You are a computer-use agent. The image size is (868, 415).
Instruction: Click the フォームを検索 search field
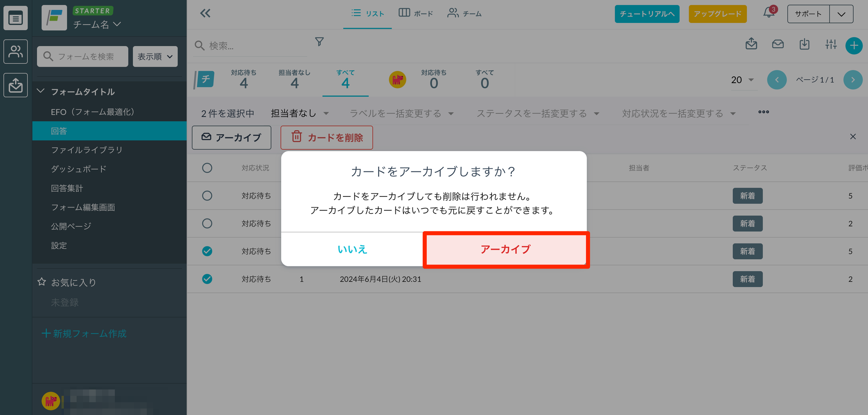tap(83, 56)
